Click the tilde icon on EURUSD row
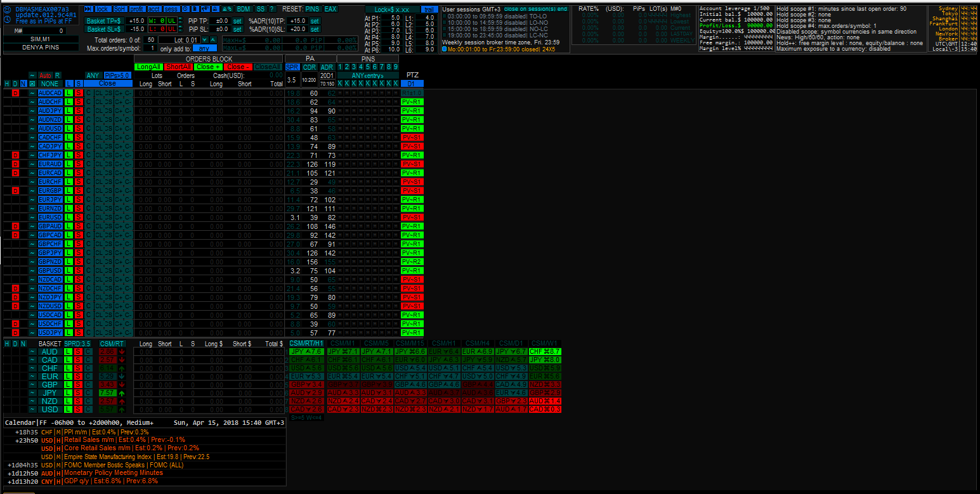980x494 pixels. click(32, 217)
